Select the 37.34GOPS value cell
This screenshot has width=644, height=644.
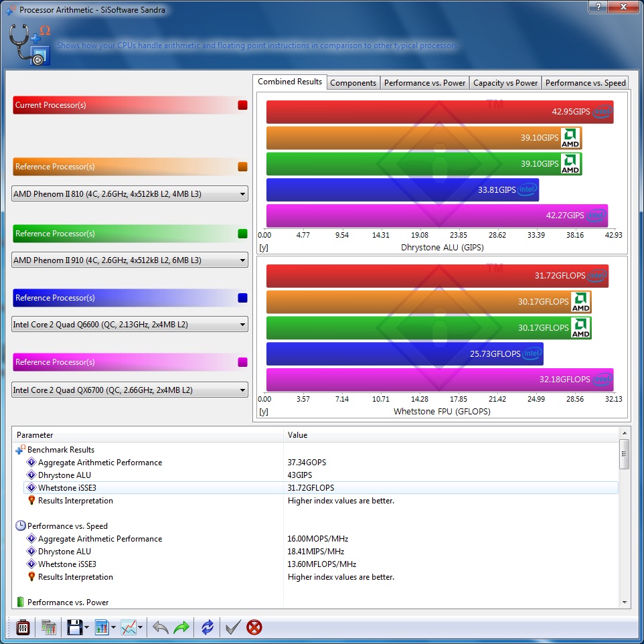(x=307, y=462)
